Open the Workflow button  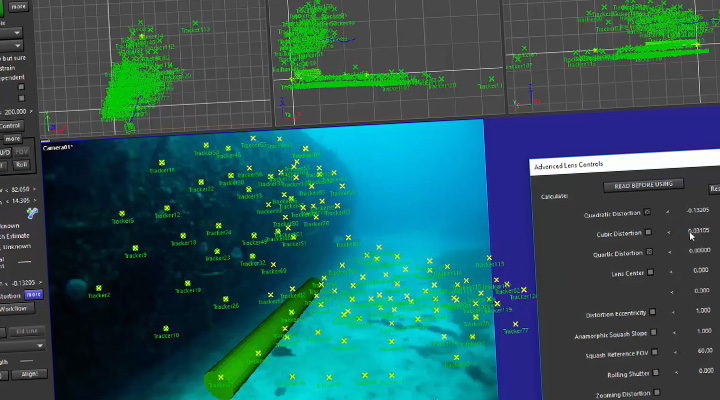(17, 309)
